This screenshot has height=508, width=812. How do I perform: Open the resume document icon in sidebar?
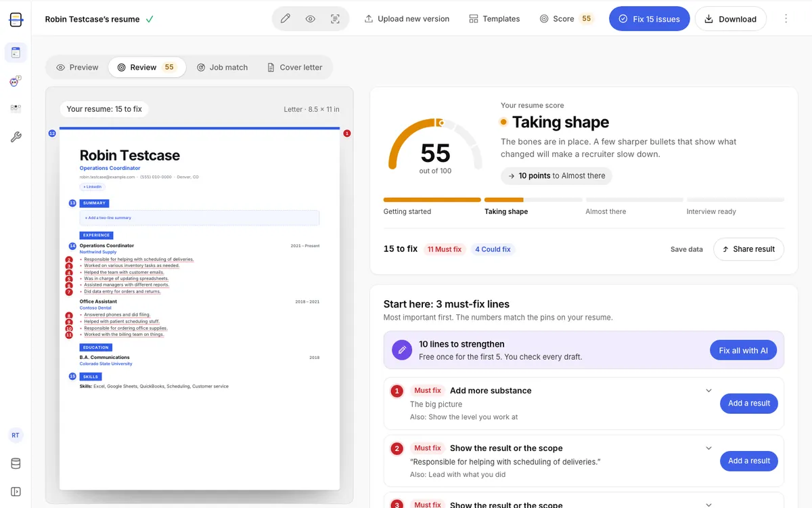click(x=16, y=53)
